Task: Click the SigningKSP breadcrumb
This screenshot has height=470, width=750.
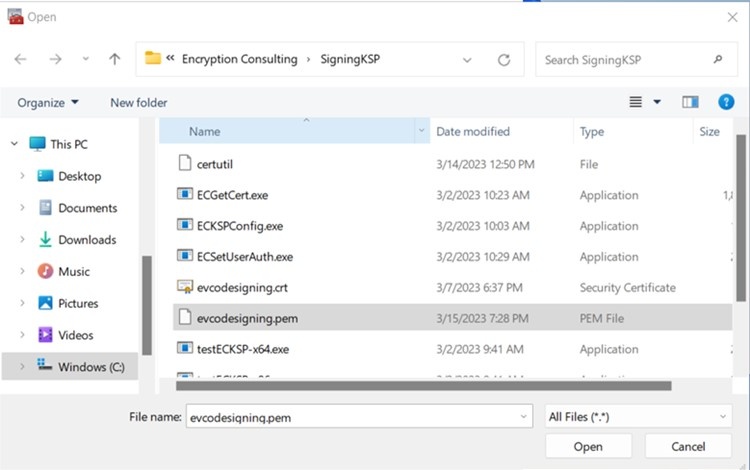Action: click(x=350, y=59)
